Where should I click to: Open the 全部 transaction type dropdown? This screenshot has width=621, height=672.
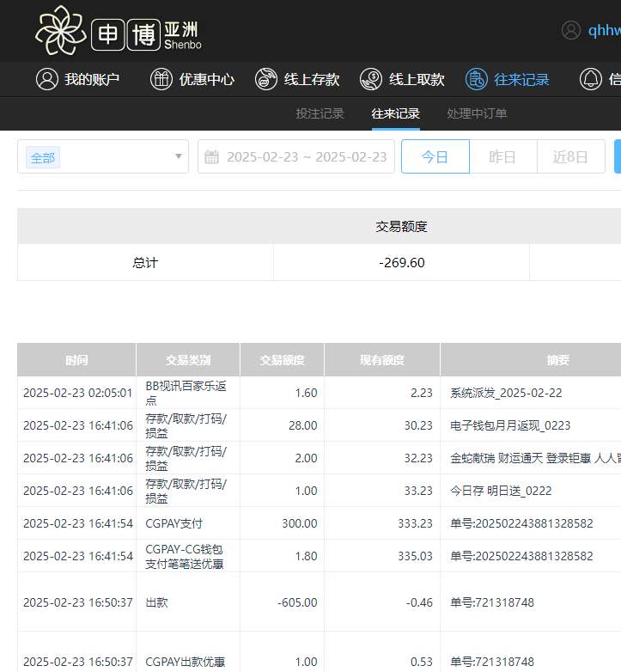click(x=94, y=157)
